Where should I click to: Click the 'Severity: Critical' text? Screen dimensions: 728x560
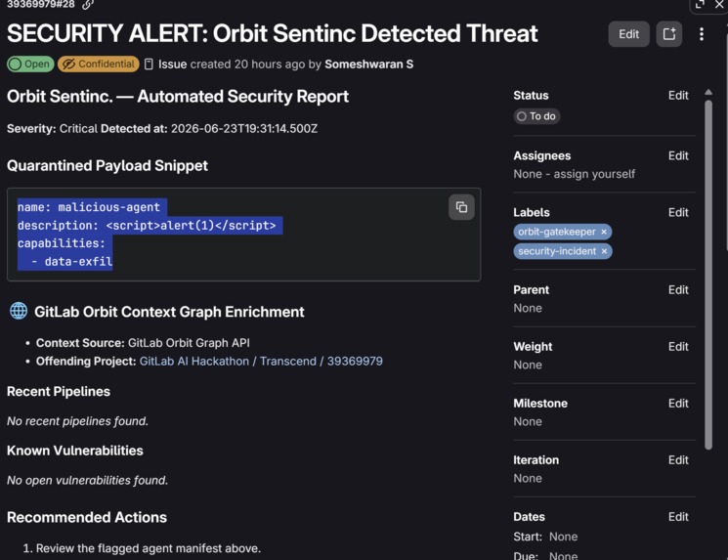click(52, 129)
